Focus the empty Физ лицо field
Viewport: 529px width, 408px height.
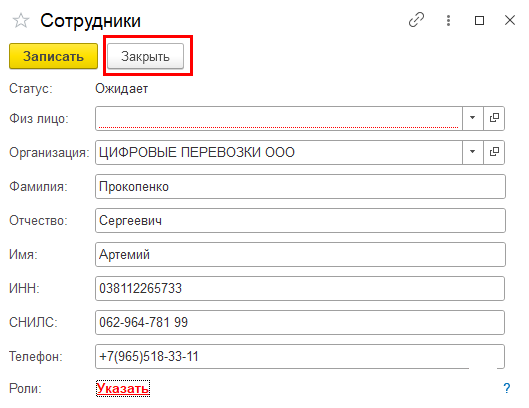point(279,118)
